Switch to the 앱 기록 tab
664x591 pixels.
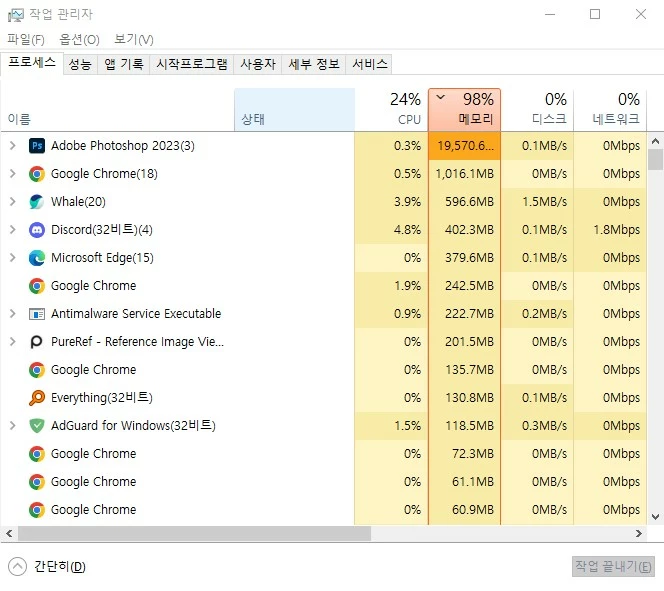click(x=124, y=64)
